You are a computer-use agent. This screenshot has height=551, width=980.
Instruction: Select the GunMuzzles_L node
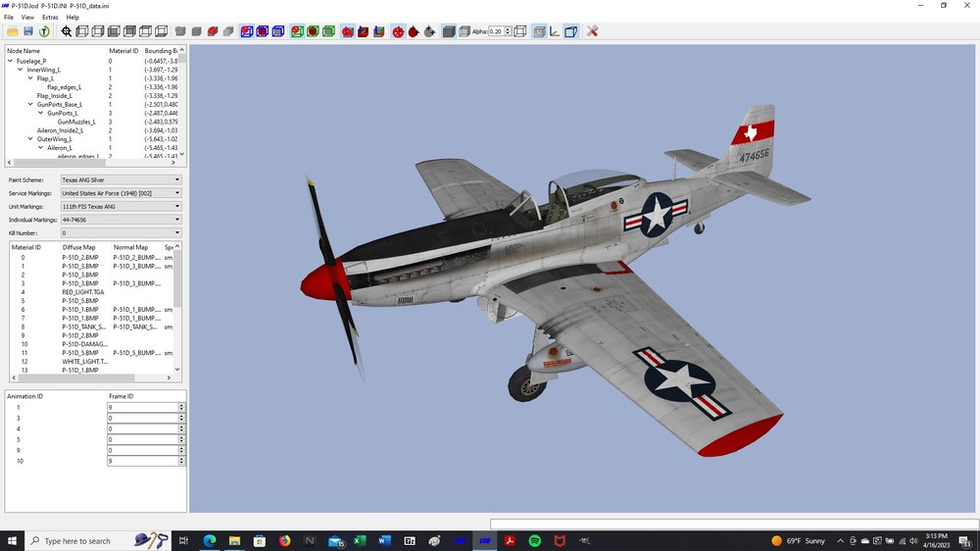76,122
